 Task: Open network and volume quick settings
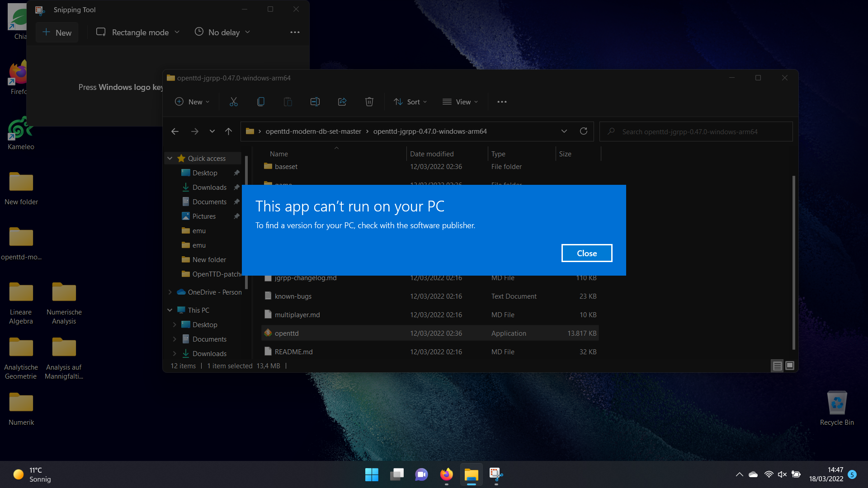click(x=783, y=474)
